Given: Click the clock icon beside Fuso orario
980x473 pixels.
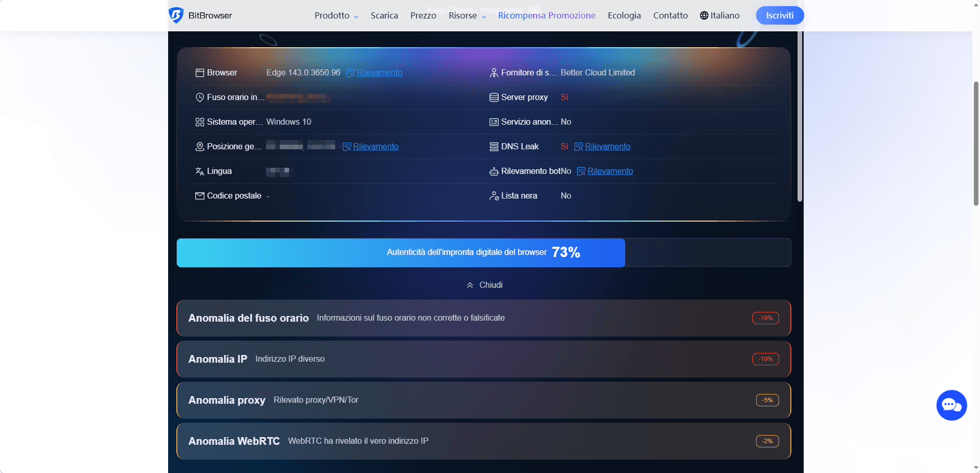Looking at the screenshot, I should pyautogui.click(x=200, y=97).
